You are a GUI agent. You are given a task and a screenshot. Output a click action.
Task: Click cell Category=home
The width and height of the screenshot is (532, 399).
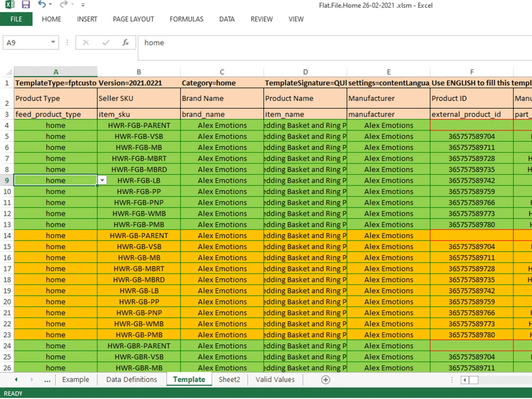[x=222, y=83]
